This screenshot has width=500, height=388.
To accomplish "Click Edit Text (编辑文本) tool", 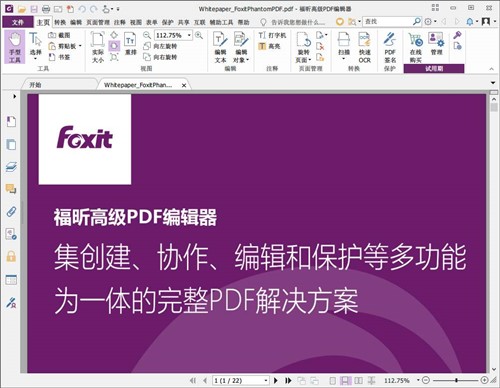I will tap(220, 47).
